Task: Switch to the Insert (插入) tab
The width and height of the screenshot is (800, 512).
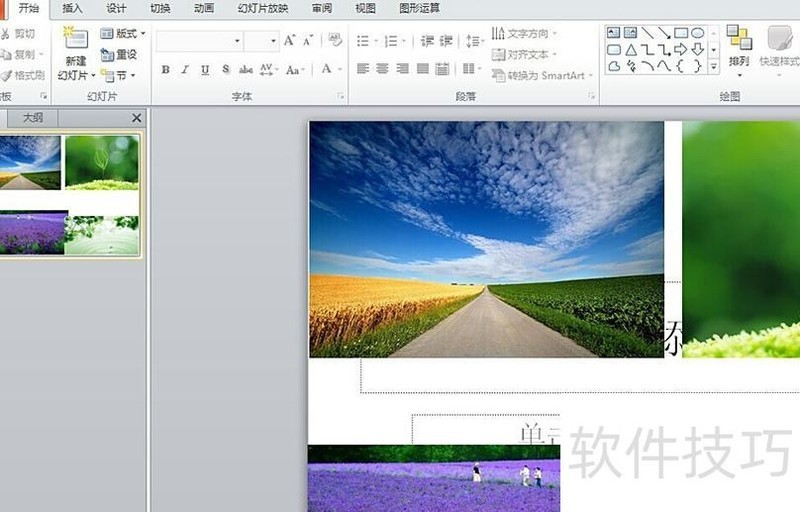Action: (x=73, y=8)
